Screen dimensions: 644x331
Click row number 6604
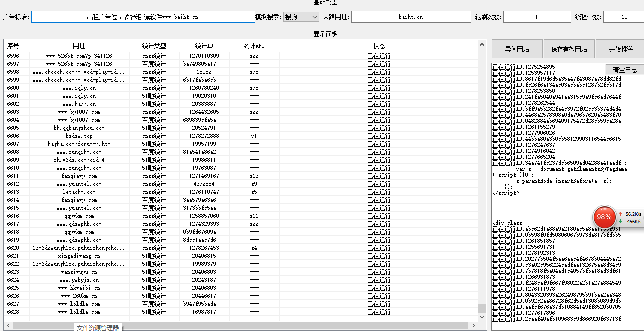(13, 120)
